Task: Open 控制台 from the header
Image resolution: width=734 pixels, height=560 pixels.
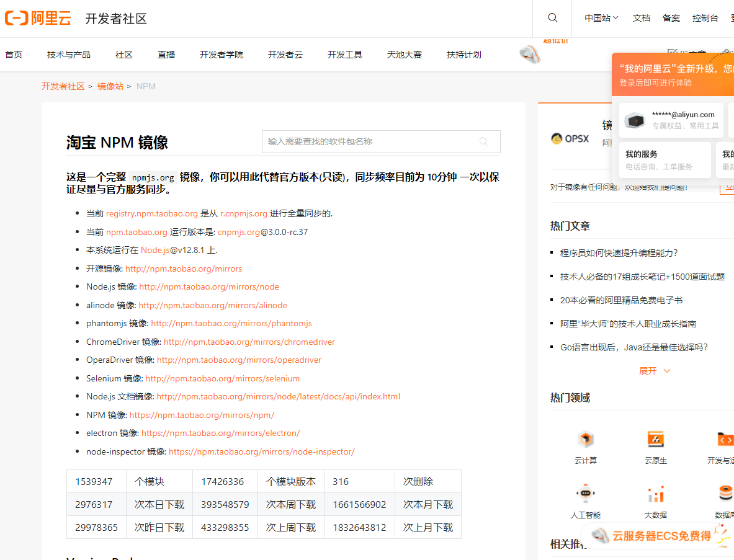Action: tap(705, 18)
